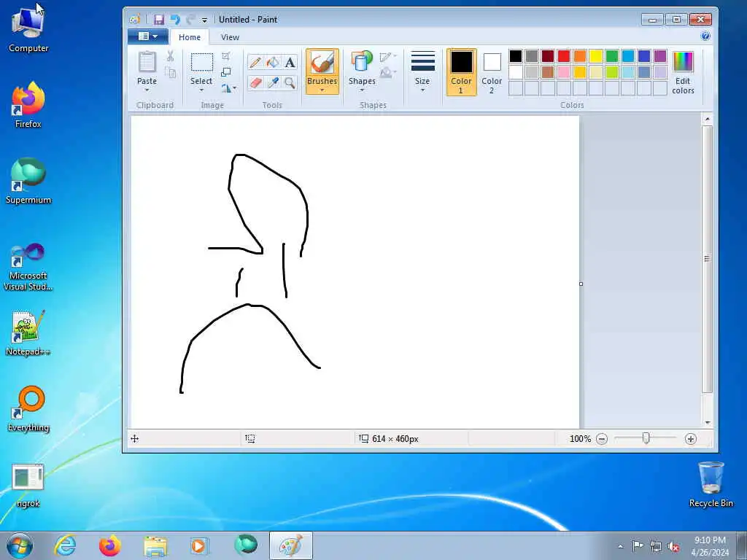Screen dimensions: 747x560
Task: Pick the pink color swatch
Action: click(x=564, y=72)
